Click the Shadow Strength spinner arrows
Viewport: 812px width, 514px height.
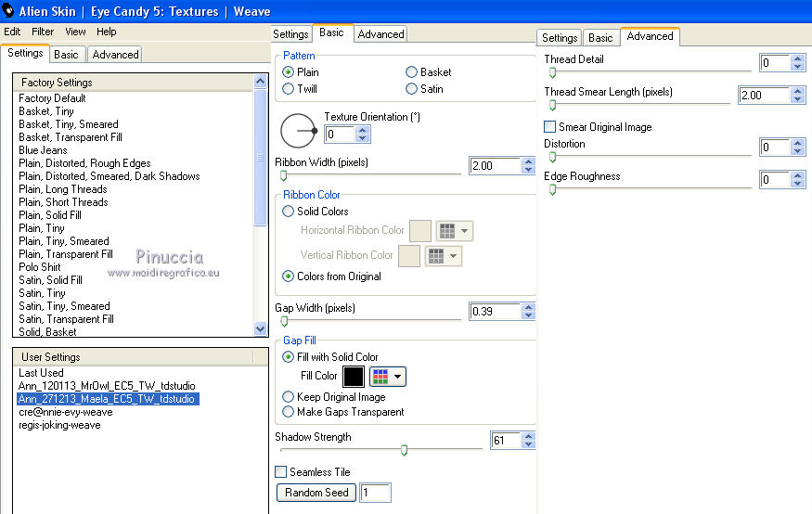click(x=528, y=440)
